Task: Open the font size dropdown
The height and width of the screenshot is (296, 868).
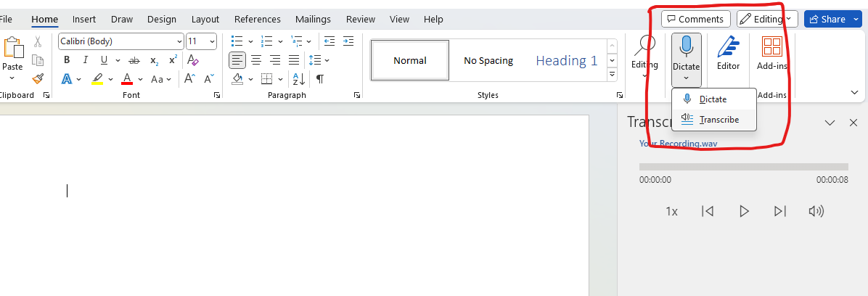Action: point(212,41)
